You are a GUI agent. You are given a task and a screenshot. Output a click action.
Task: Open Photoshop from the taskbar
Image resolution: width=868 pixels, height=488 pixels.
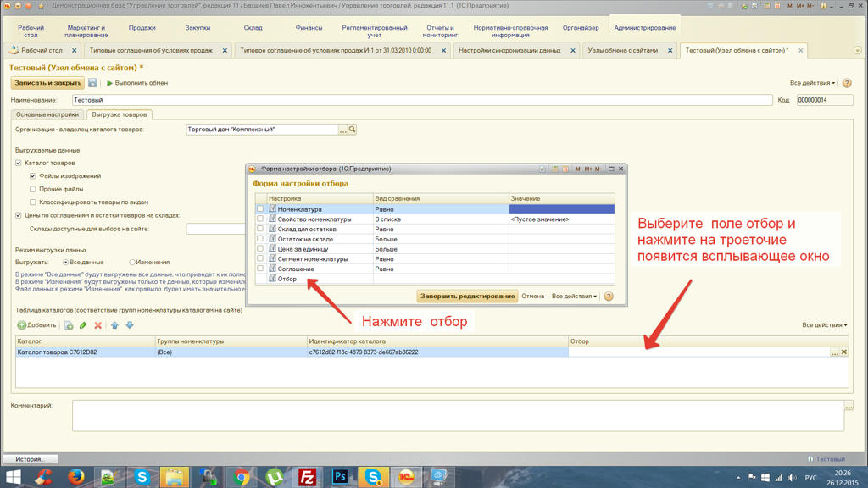[340, 477]
